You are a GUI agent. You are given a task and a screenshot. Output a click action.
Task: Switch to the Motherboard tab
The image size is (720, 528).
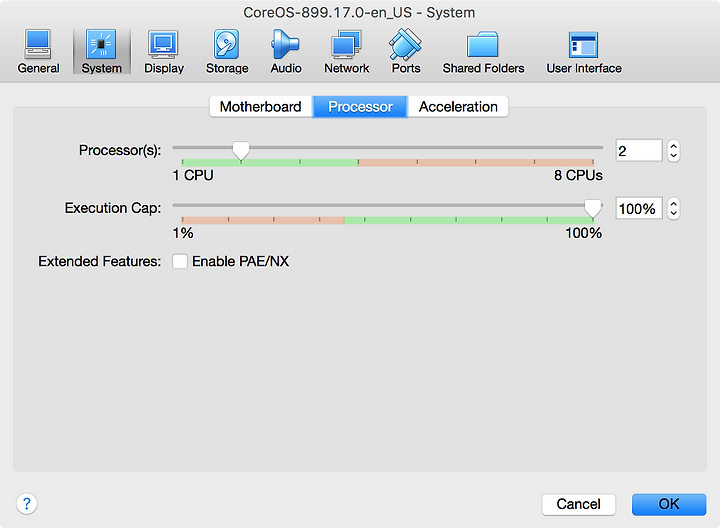tap(261, 107)
